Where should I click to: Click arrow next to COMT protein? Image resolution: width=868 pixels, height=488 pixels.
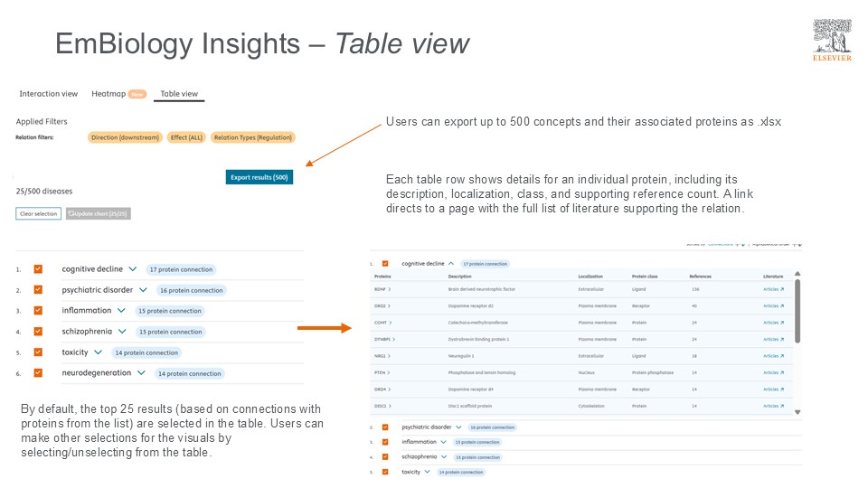coord(391,323)
